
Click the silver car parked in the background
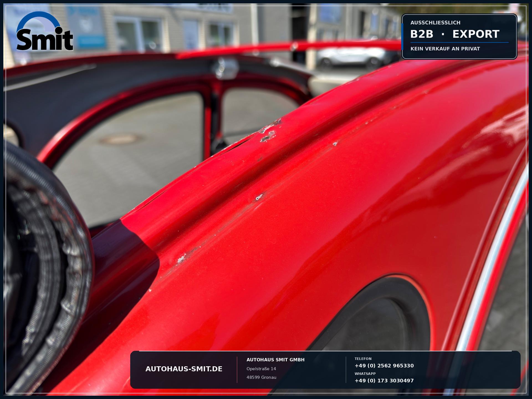[x=357, y=57]
